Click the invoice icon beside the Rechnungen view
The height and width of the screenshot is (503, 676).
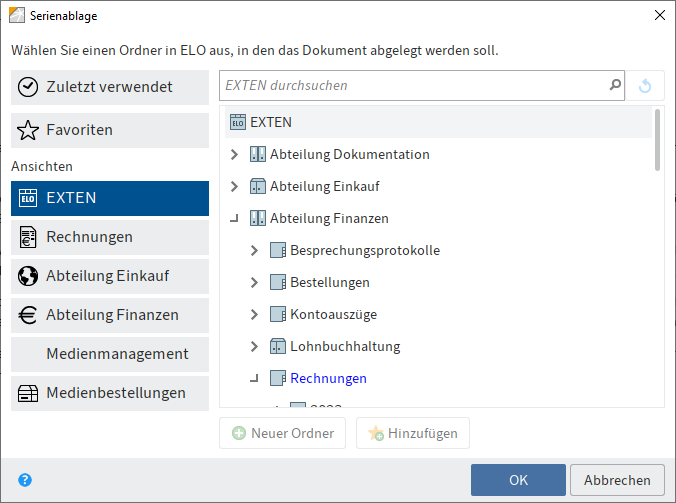pos(28,237)
